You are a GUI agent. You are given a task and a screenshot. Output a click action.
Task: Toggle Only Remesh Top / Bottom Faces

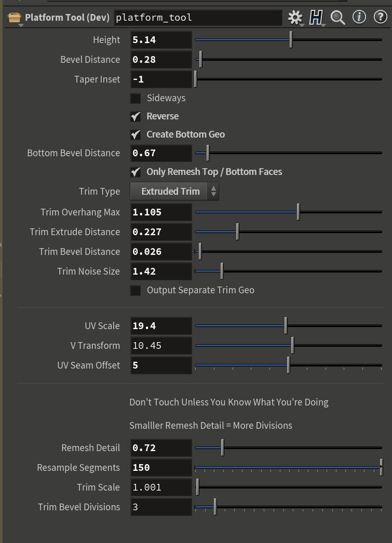(x=135, y=171)
